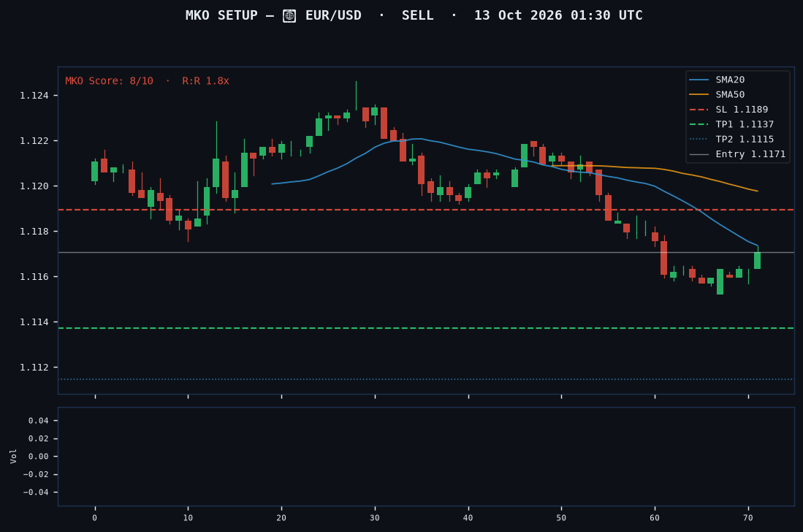Viewport: 803px width, 532px height.
Task: Click the Vol axis title
Action: [13, 456]
